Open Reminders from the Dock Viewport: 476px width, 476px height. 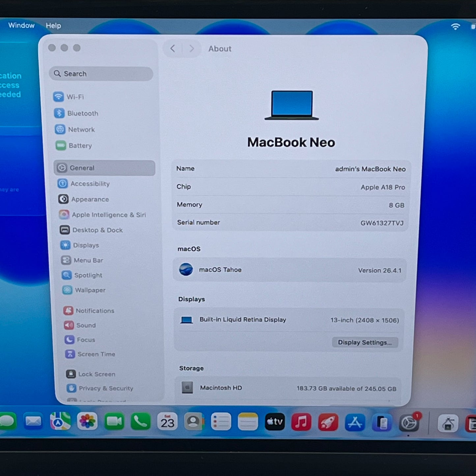(x=221, y=422)
